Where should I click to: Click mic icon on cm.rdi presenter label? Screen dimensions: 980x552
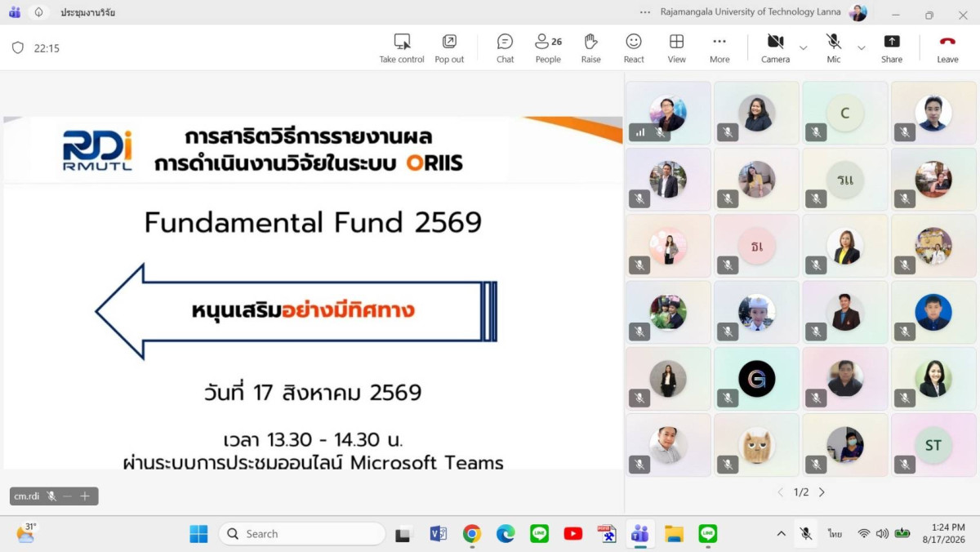pos(51,496)
